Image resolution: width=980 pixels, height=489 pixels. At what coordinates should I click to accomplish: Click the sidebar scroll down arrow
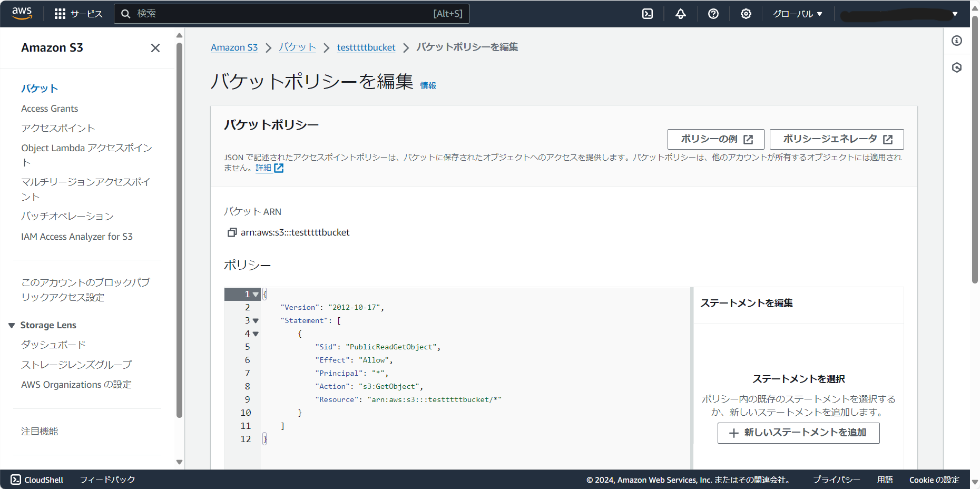point(179,462)
